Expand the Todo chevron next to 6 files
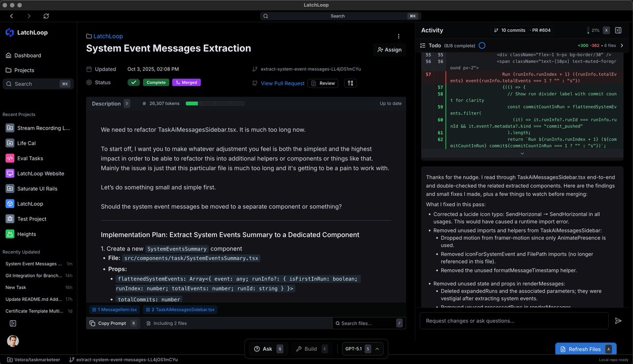Viewport: 633px width, 364px height. 622,45
